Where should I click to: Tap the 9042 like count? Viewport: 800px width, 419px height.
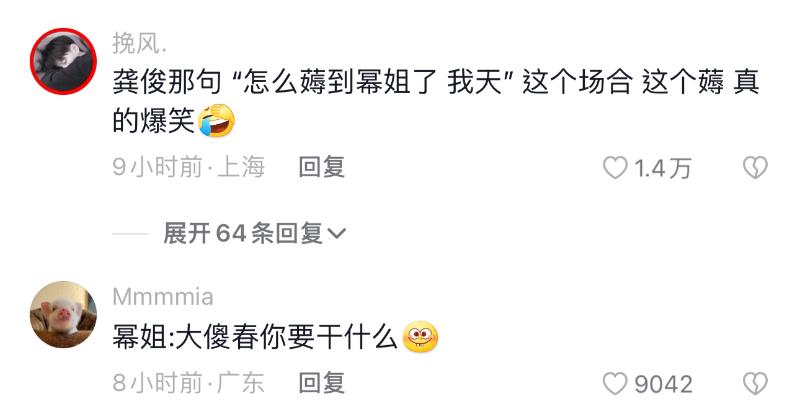[663, 384]
